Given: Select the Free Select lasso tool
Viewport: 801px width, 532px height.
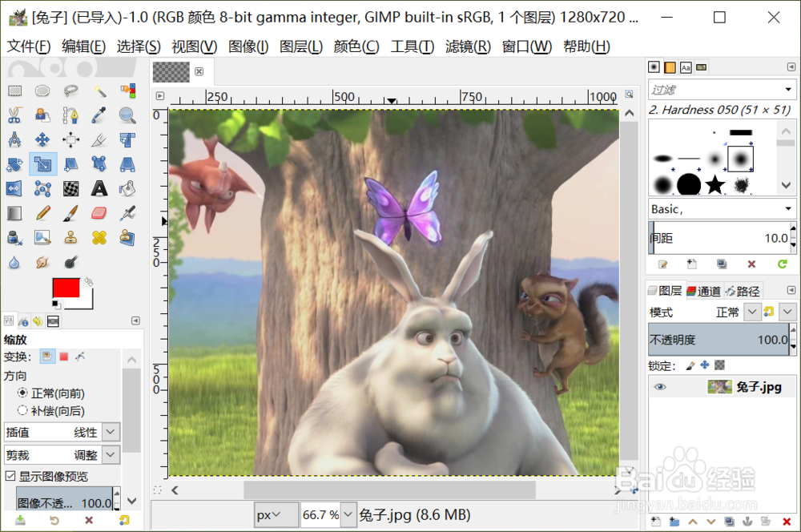Looking at the screenshot, I should 70,91.
